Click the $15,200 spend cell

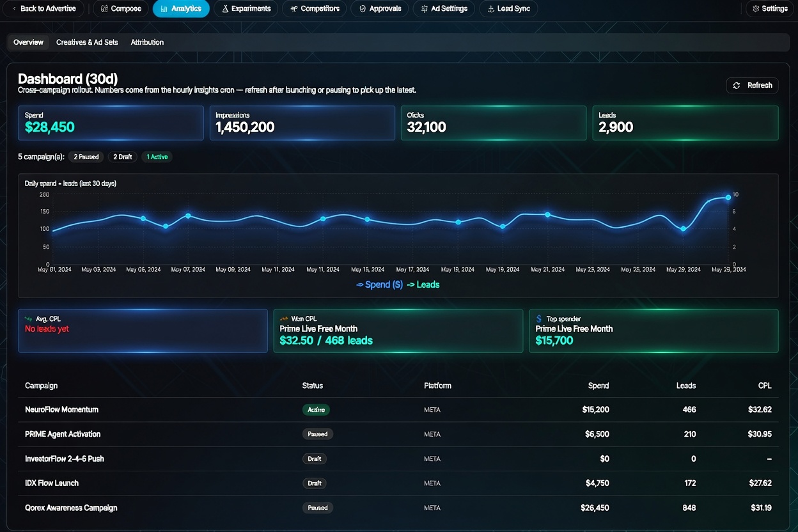pos(596,410)
